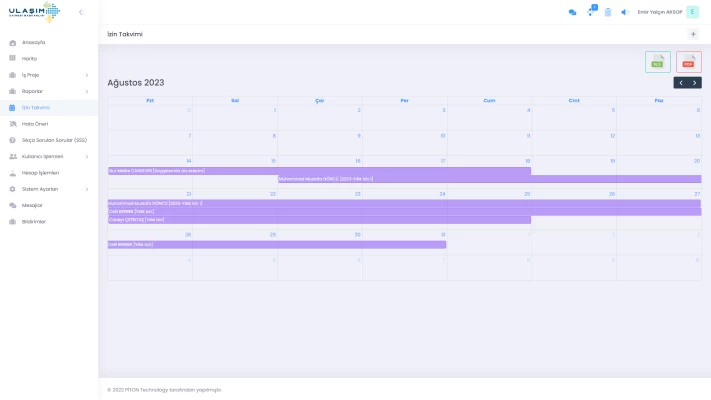Export calendar as PDF file
711x400 pixels.
point(688,62)
